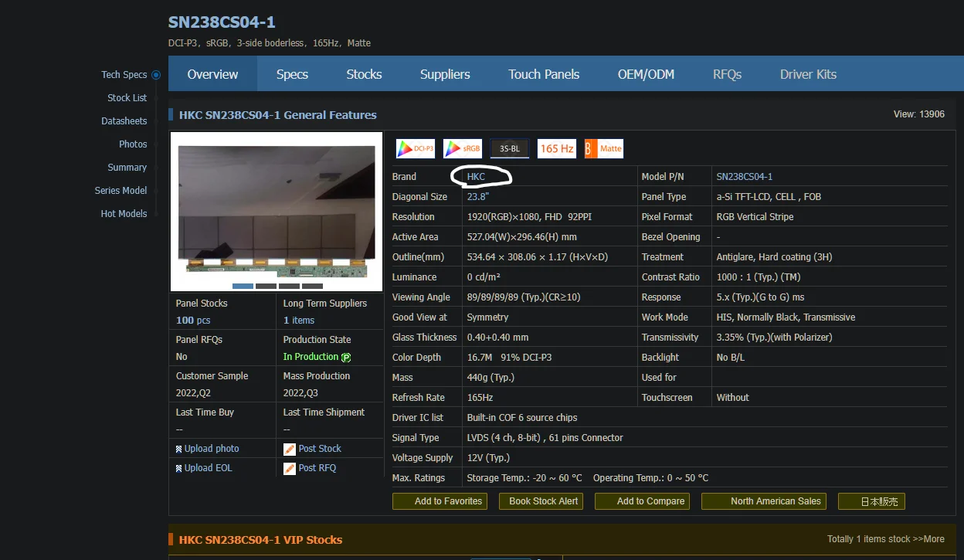Click the upload icon next to Upload EOL
The height and width of the screenshot is (560, 964).
coord(178,467)
